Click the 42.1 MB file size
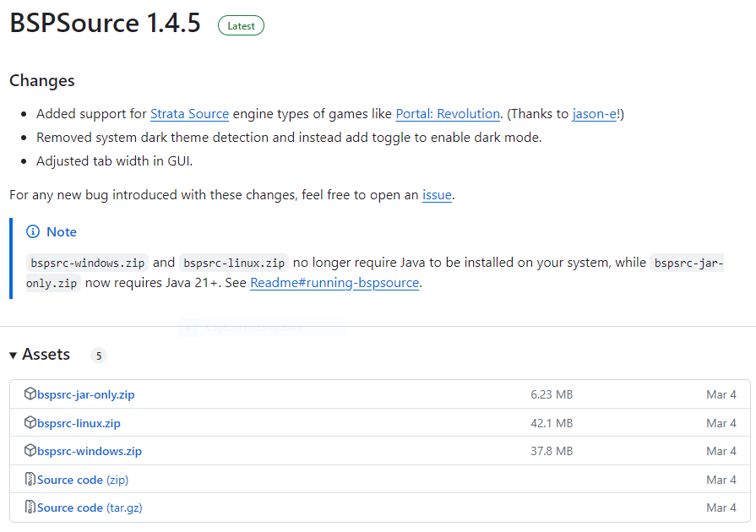Viewport: 756px width, 532px height. (552, 423)
